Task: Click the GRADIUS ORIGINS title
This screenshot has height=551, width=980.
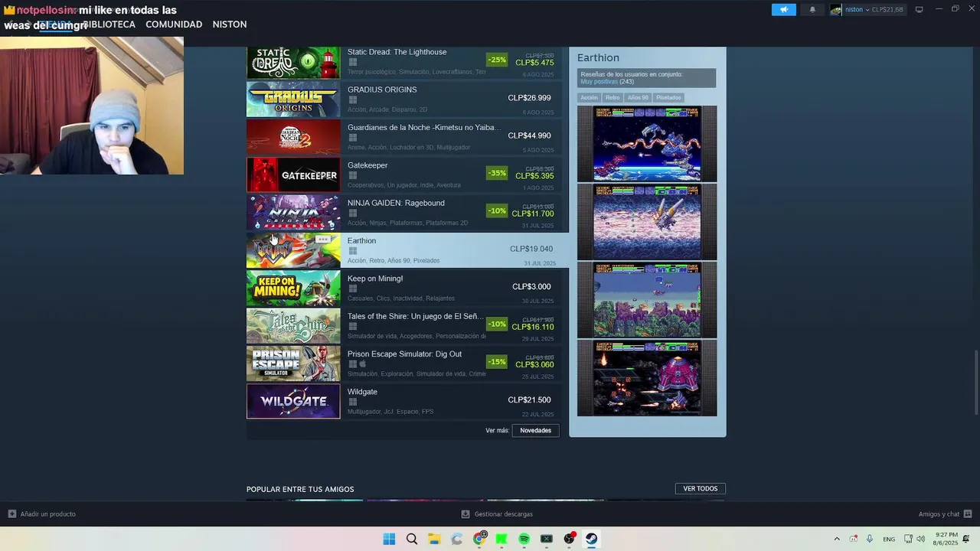Action: tap(382, 90)
